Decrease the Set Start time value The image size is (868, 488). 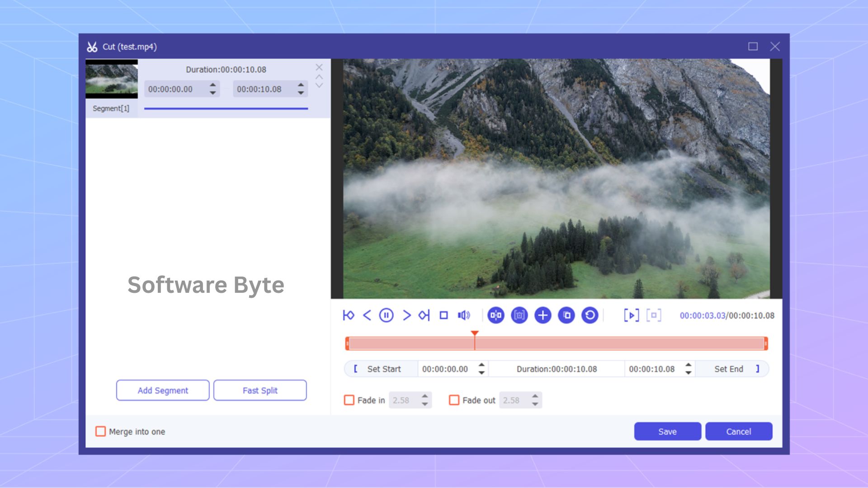(481, 373)
